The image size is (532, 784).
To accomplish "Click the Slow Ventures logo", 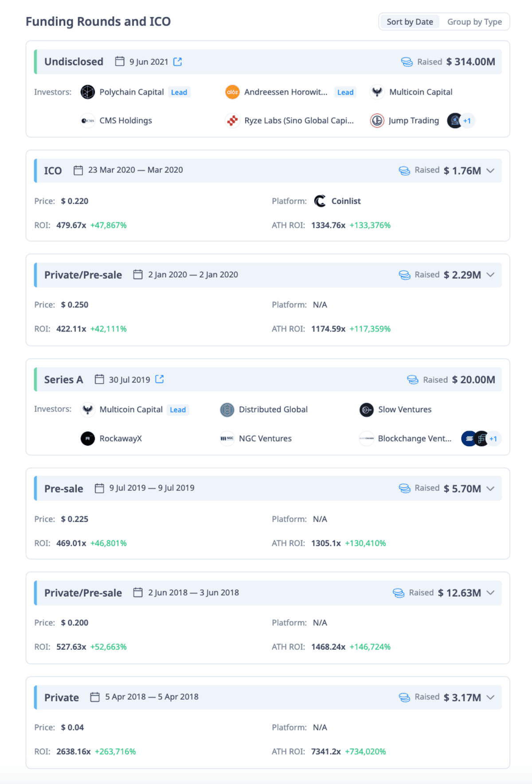I will click(x=367, y=410).
